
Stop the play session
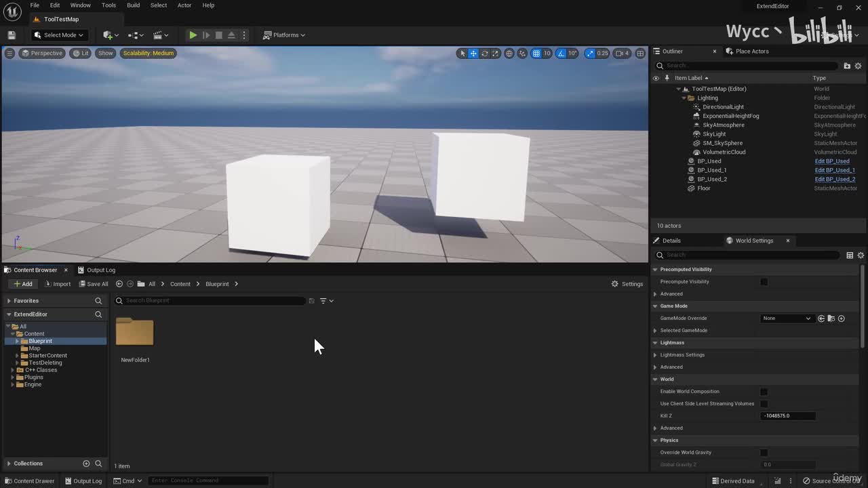pyautogui.click(x=218, y=35)
